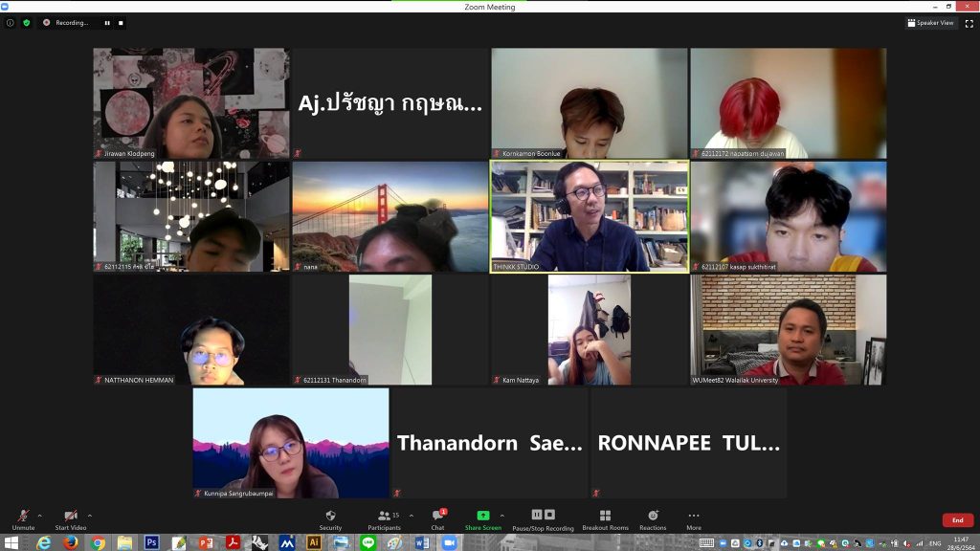Open the Chat panel
The image size is (980, 551).
437,518
